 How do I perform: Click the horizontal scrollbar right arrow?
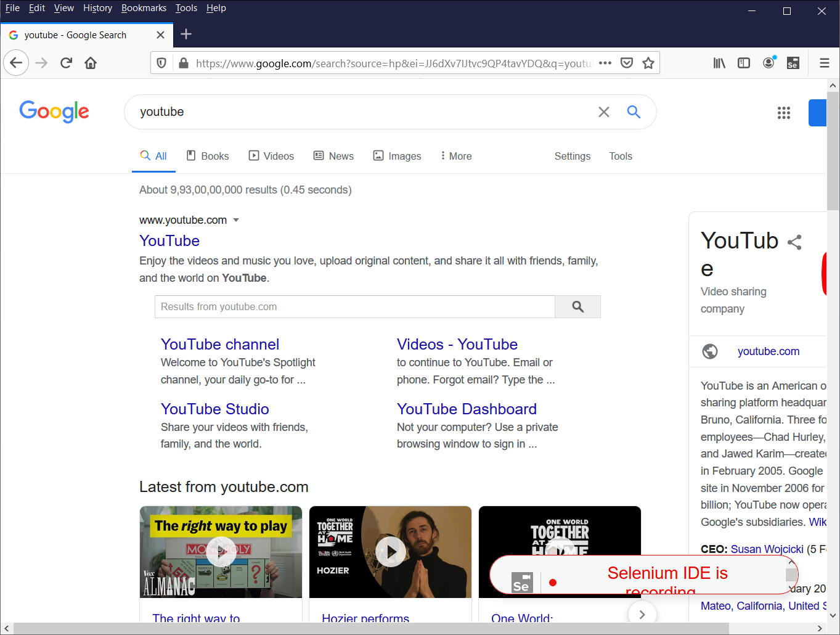pyautogui.click(x=820, y=628)
